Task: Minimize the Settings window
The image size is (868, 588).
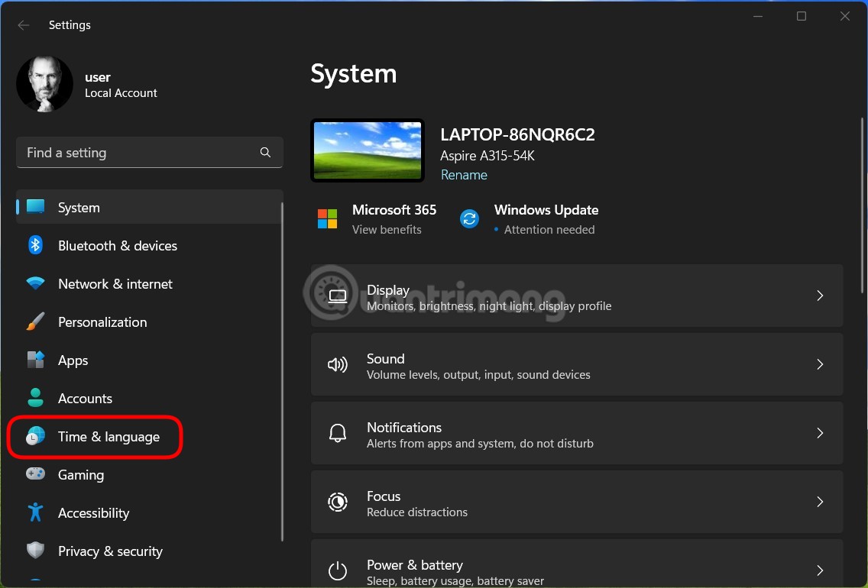Action: coord(758,17)
